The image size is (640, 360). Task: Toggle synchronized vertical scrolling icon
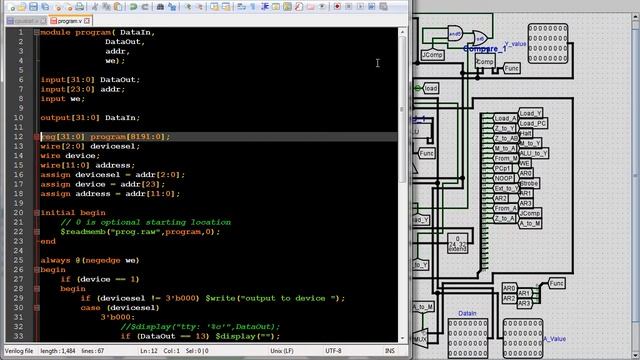pyautogui.click(x=214, y=7)
